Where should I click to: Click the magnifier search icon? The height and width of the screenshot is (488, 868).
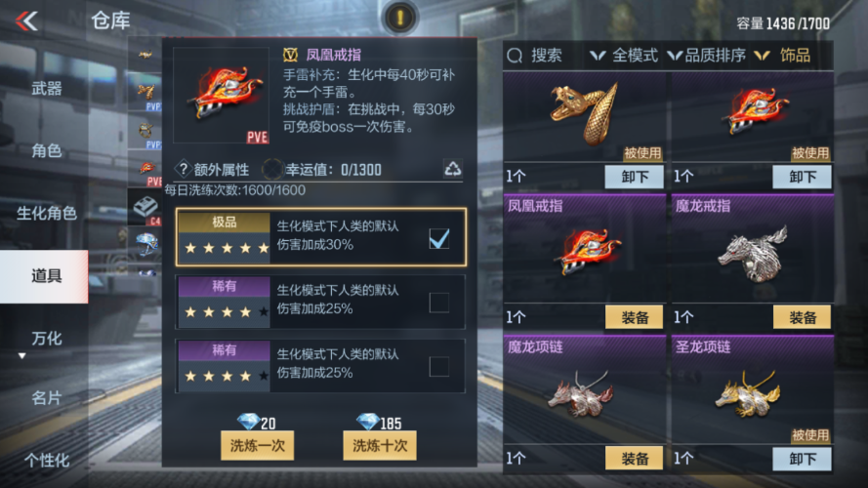tap(515, 56)
